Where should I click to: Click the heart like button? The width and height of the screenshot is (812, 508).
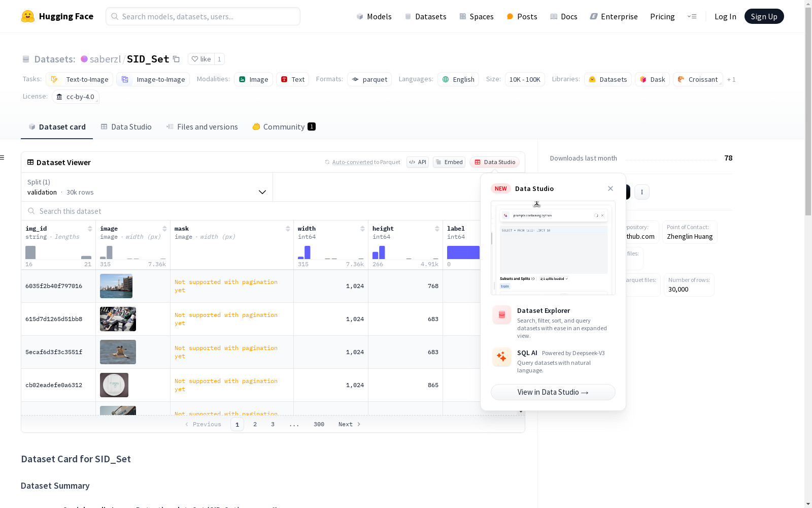[201, 59]
